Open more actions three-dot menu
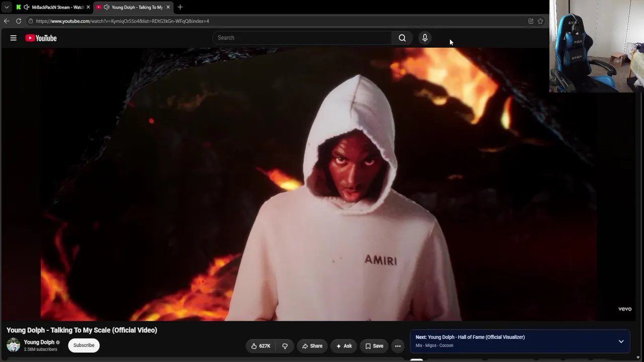644x362 pixels. 397,346
